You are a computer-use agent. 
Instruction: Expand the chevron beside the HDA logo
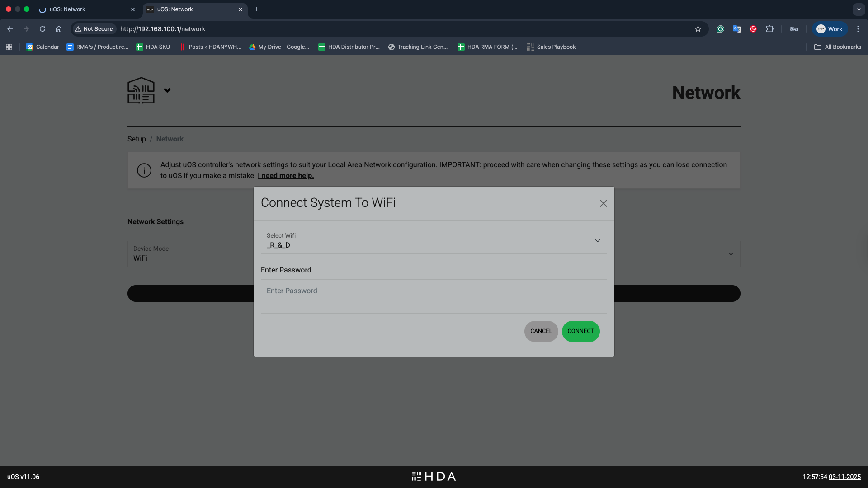coord(167,90)
